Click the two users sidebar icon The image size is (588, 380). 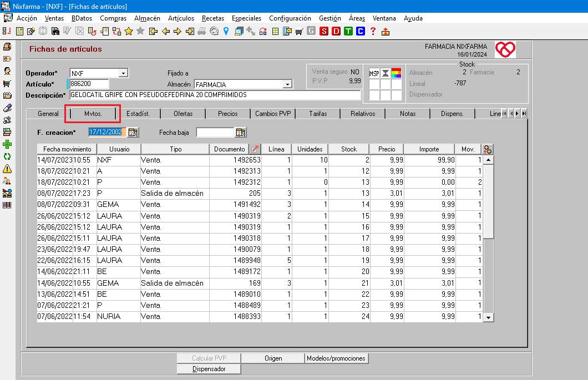pos(7,181)
